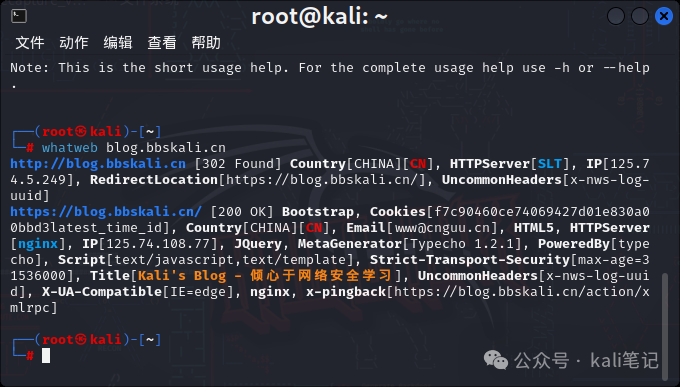Click the terminal icon in title bar
This screenshot has height=387, width=680.
[19, 16]
